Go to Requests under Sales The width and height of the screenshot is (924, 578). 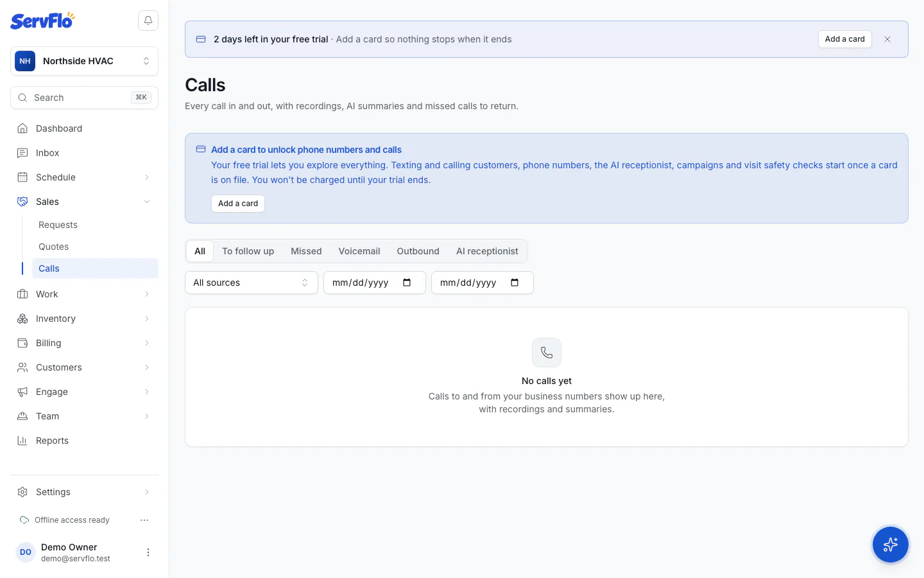coord(95,225)
